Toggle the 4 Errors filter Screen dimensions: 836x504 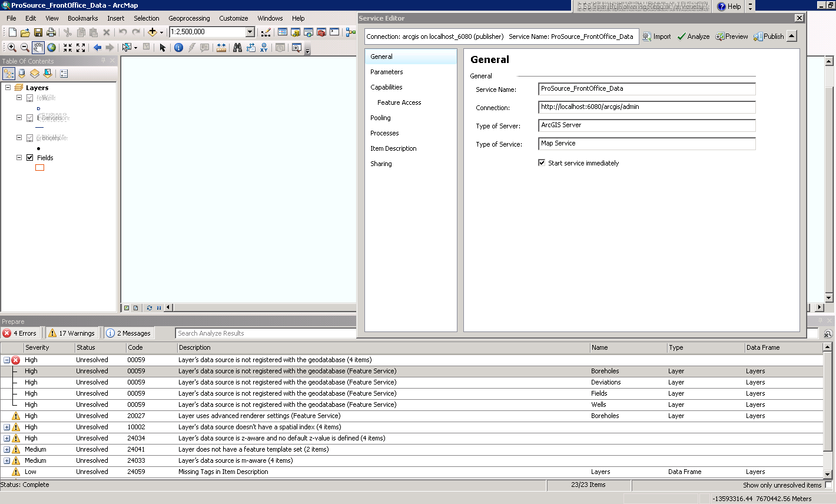point(20,333)
